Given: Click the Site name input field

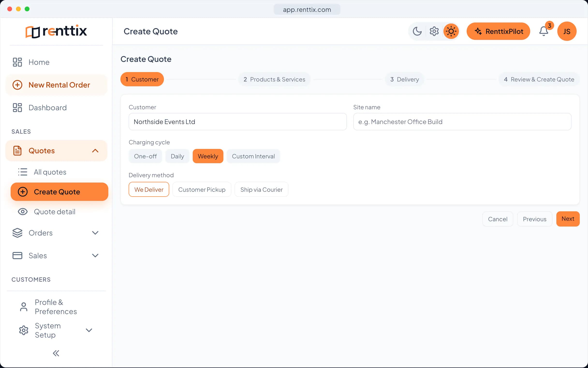Looking at the screenshot, I should click(x=462, y=122).
